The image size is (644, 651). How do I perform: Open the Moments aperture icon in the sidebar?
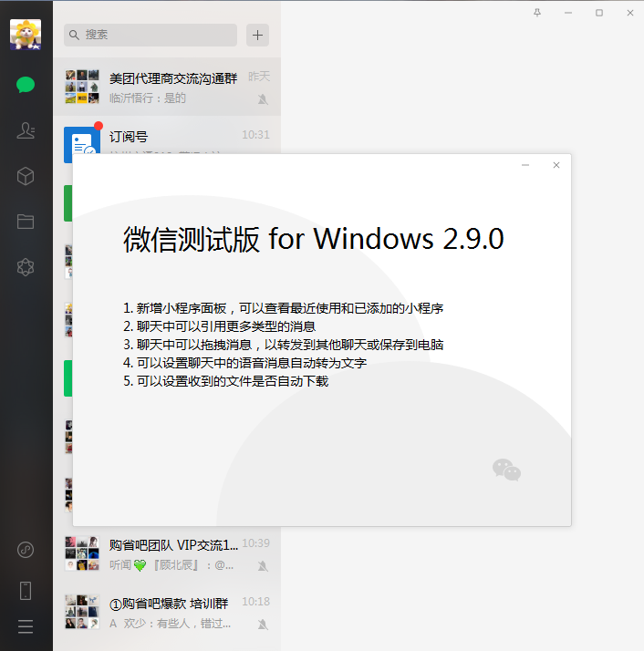coord(26,267)
